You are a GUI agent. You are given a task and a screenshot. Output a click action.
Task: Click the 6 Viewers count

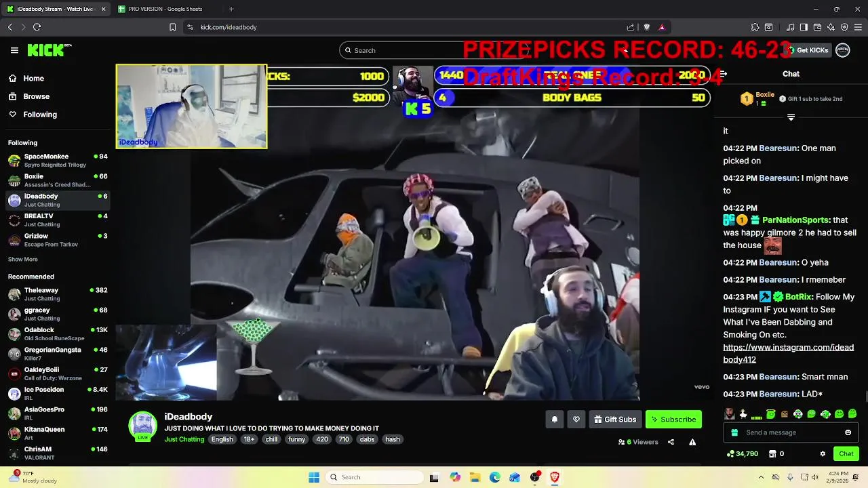[x=638, y=442]
